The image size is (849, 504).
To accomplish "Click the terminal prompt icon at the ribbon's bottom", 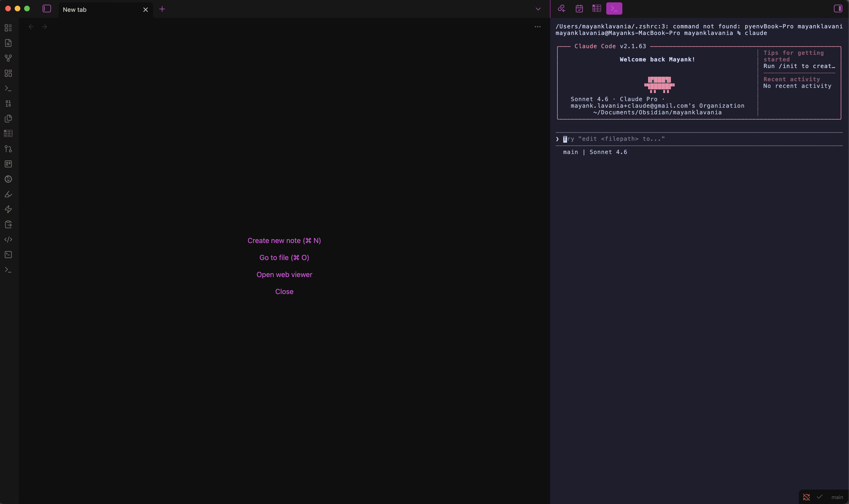I will (9, 270).
